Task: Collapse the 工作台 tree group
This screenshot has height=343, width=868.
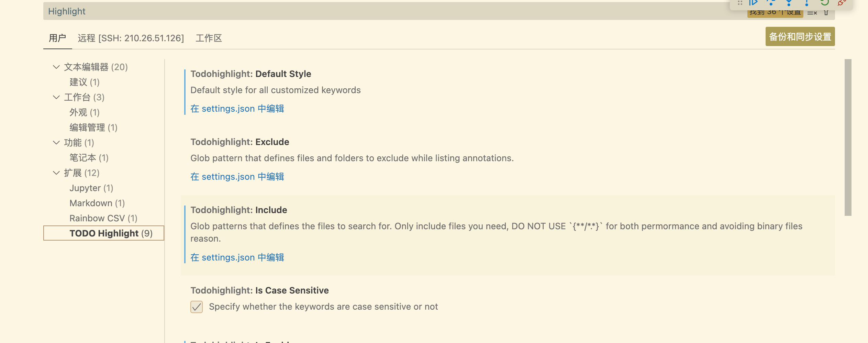Action: click(56, 97)
